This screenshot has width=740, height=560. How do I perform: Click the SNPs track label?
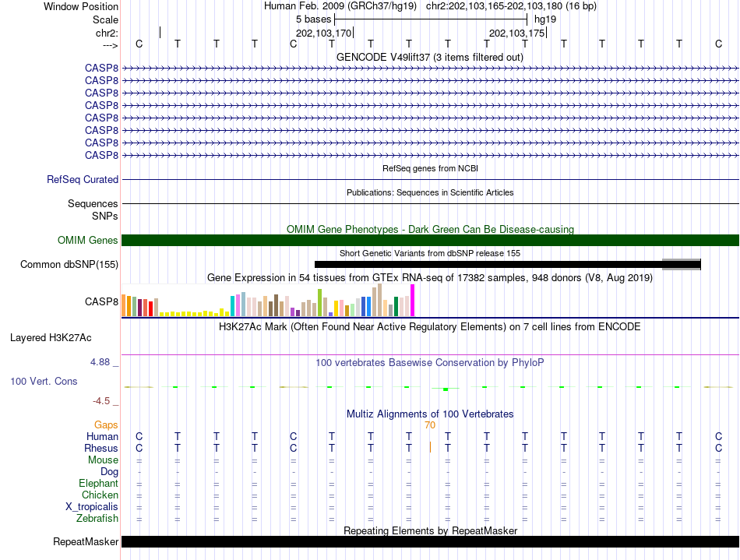(x=105, y=216)
